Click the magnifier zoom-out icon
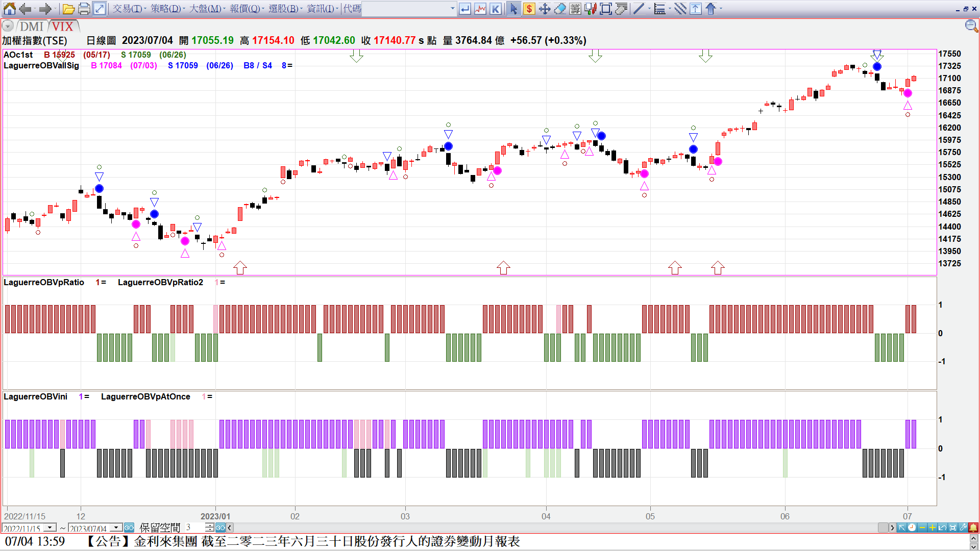This screenshot has width=980, height=551. [x=971, y=26]
